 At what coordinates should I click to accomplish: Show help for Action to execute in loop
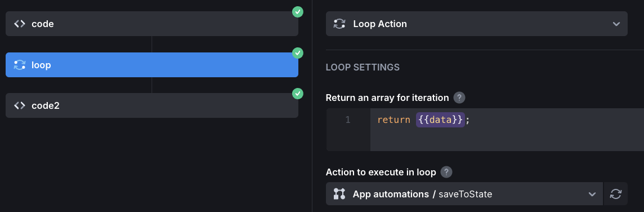[x=446, y=171]
